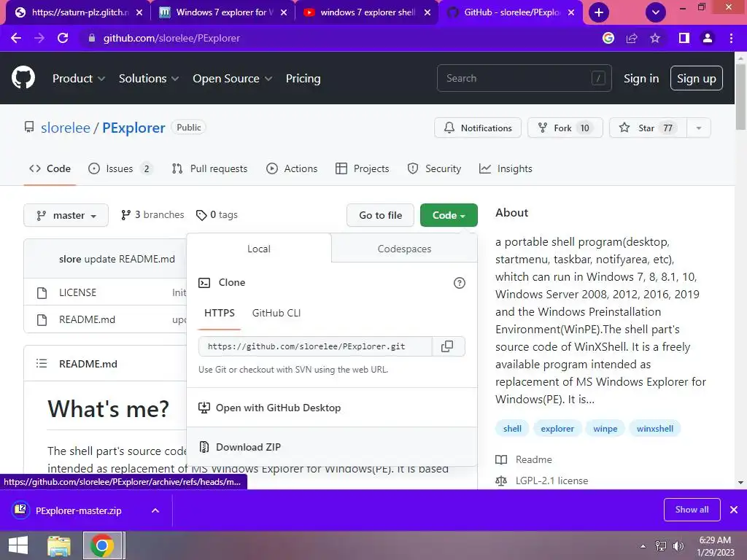Open the Pricing link
The height and width of the screenshot is (560, 747).
[303, 78]
